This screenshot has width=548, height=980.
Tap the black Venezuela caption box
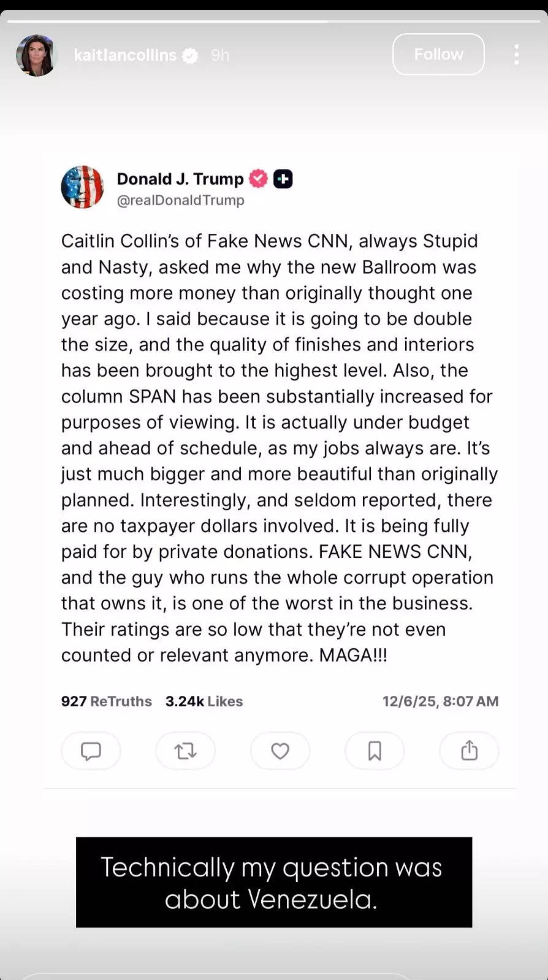[x=274, y=882]
